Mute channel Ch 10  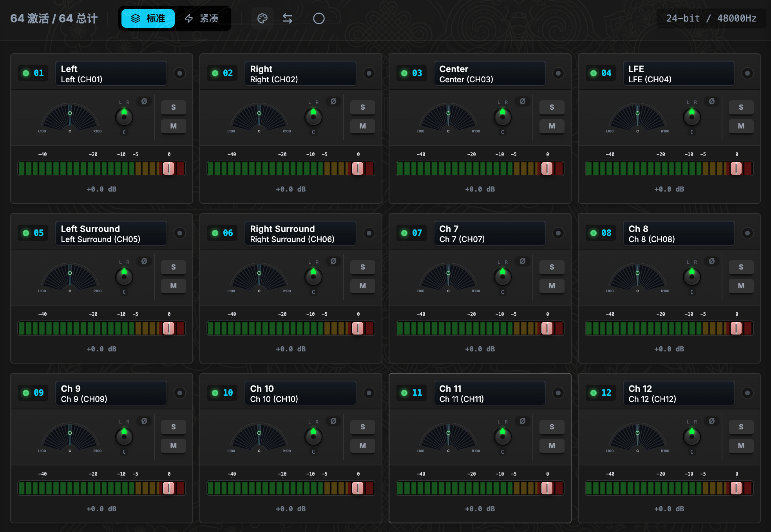(363, 446)
